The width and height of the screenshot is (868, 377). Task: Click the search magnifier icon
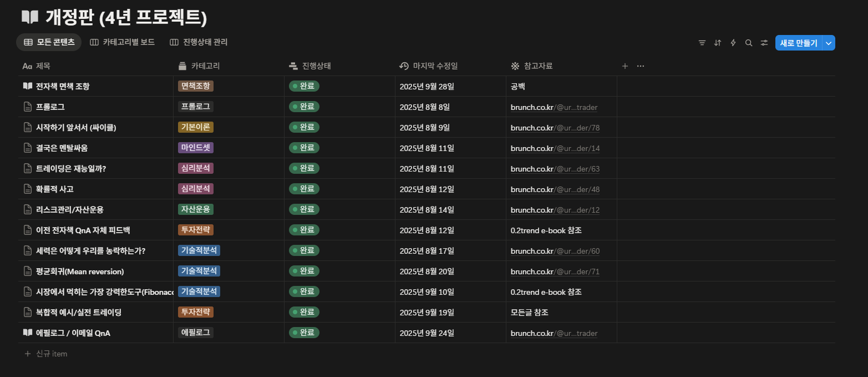pyautogui.click(x=749, y=43)
